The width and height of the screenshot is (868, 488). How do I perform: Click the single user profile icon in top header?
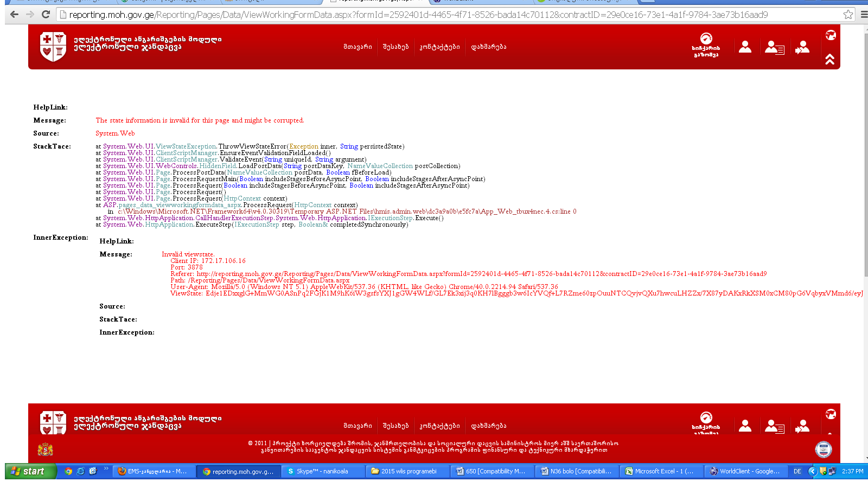pos(745,47)
